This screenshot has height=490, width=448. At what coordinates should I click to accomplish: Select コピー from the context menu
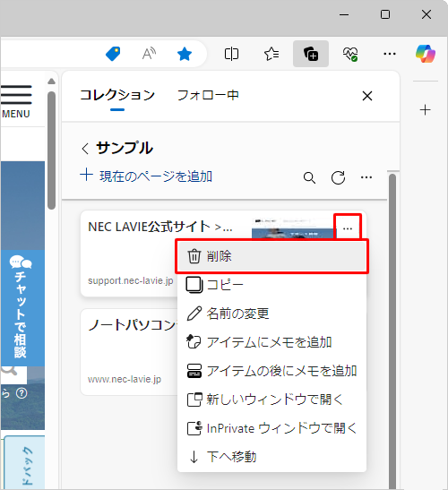272,285
